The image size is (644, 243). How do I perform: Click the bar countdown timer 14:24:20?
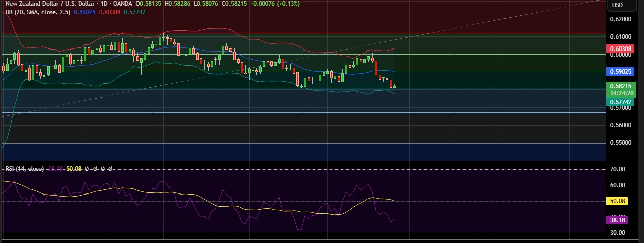coord(621,93)
